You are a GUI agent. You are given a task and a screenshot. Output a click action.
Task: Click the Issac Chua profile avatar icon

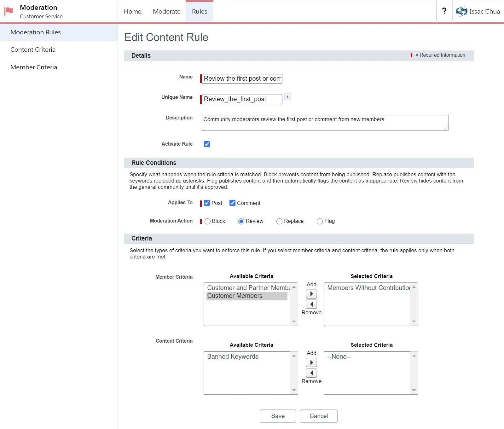click(x=461, y=11)
